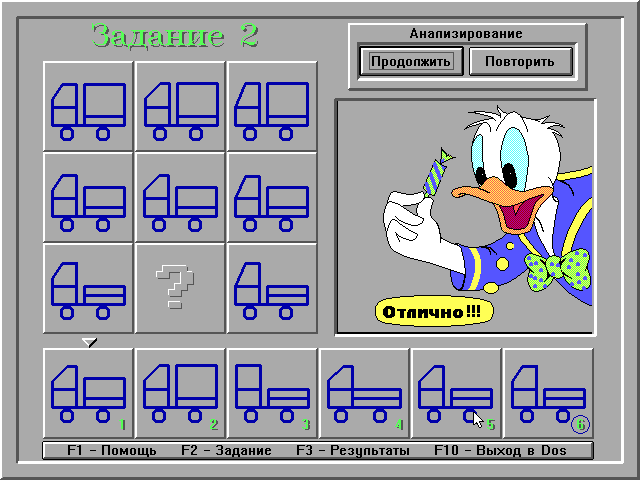
Task: Click the Анализирование panel title
Action: tap(466, 33)
